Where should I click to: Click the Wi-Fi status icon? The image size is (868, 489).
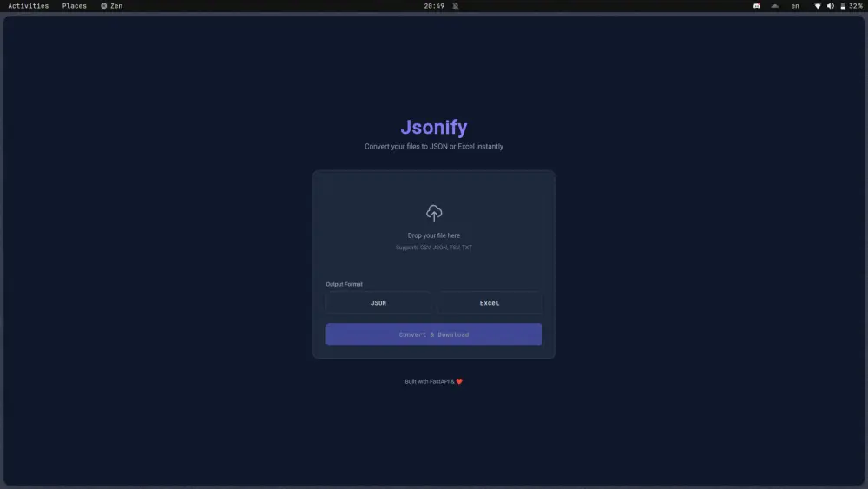tap(818, 6)
